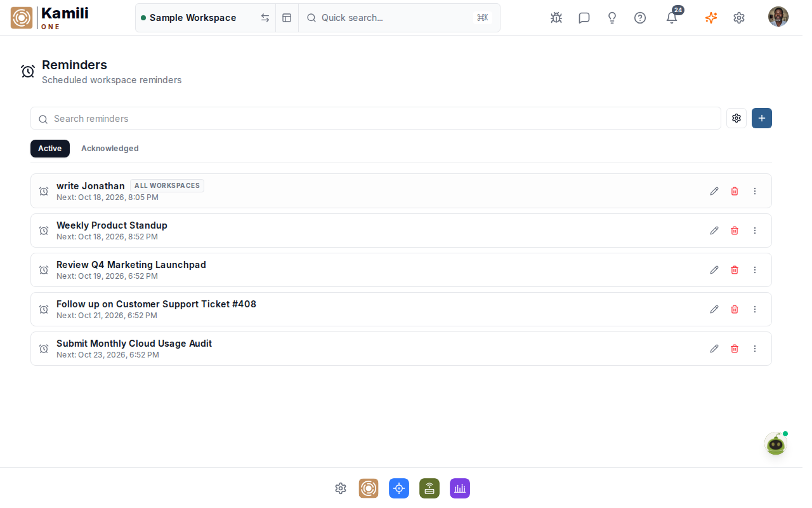Open more options for Support Ticket #408
Screen dimensions: 812x508
pyautogui.click(x=755, y=309)
